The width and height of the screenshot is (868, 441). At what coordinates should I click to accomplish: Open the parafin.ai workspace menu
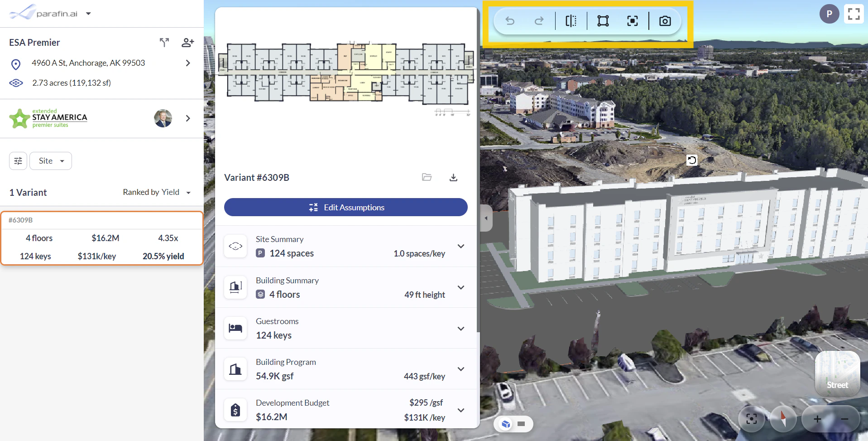(x=89, y=13)
